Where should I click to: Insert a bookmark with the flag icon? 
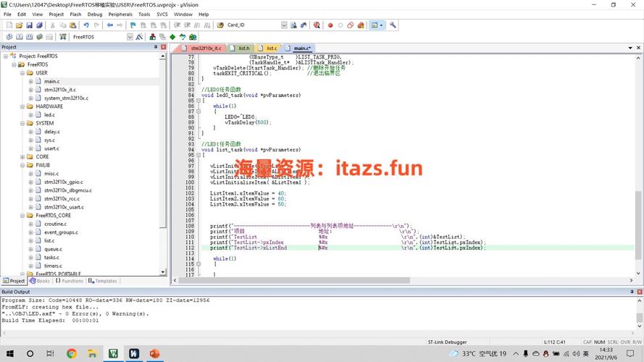coord(133,25)
